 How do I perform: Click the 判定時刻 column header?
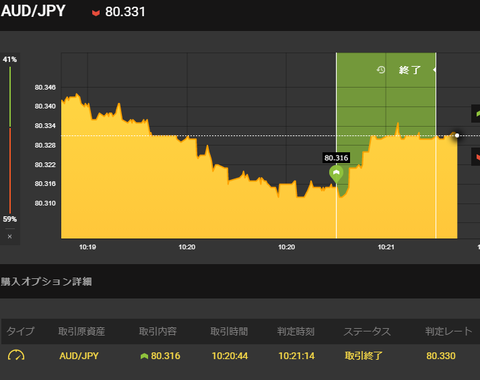point(296,331)
